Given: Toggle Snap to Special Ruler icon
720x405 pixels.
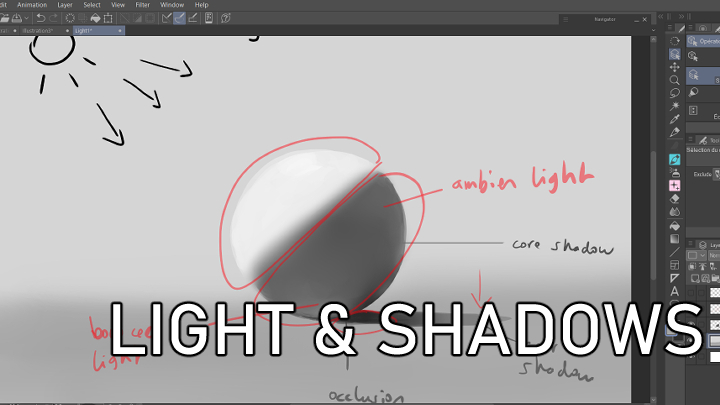Looking at the screenshot, I should (180, 18).
